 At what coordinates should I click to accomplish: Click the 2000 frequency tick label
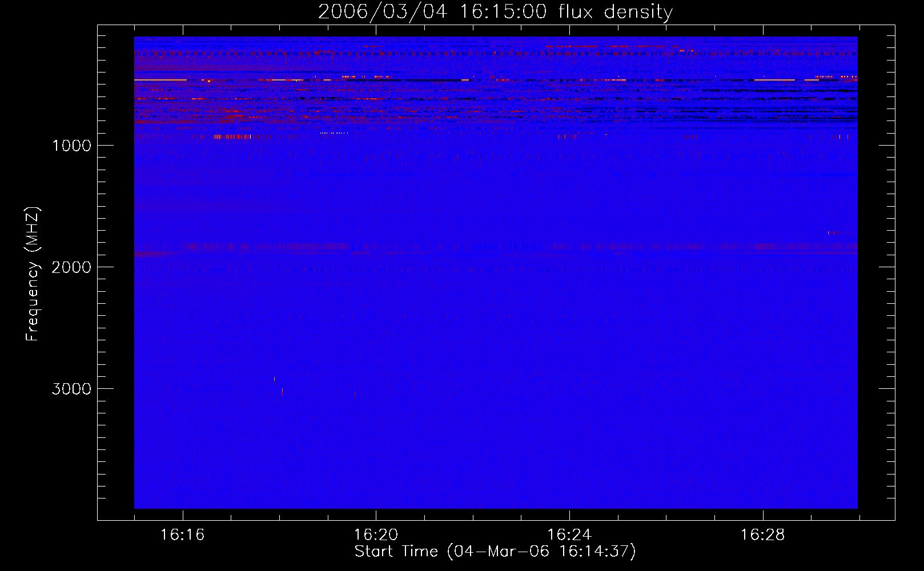[71, 267]
